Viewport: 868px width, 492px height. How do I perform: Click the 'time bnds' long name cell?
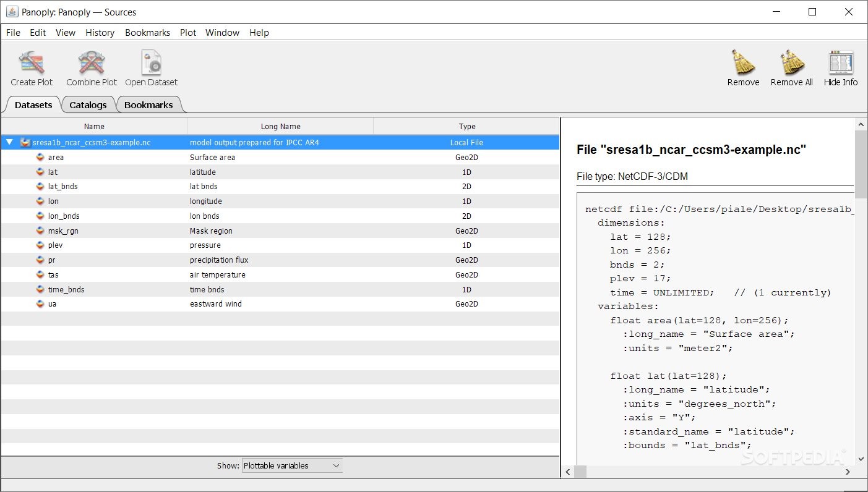pos(207,290)
